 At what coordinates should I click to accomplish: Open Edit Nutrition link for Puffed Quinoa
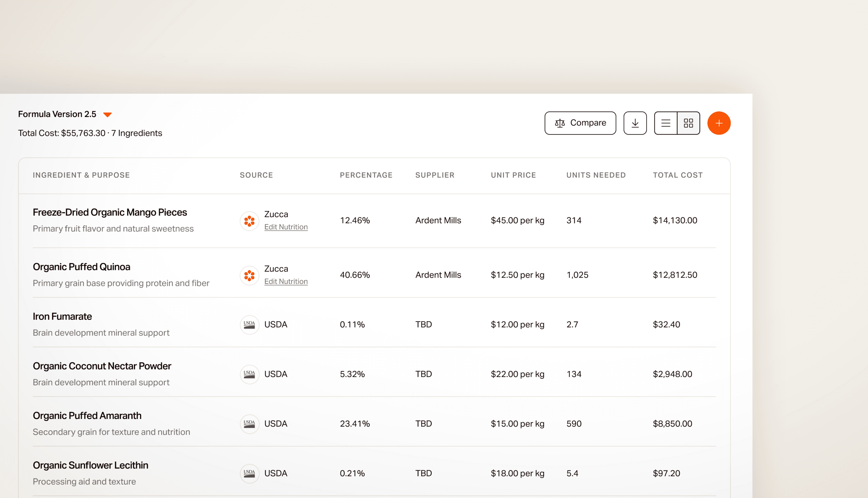[x=286, y=281]
